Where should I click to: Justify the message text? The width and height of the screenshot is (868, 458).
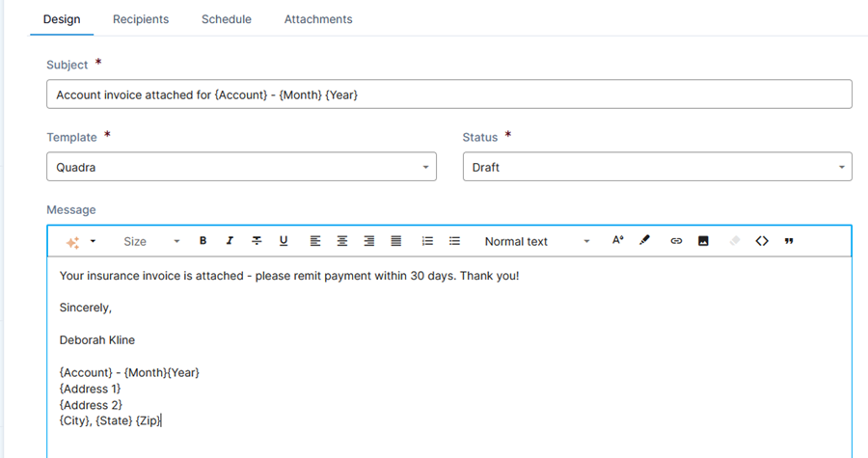pyautogui.click(x=396, y=241)
